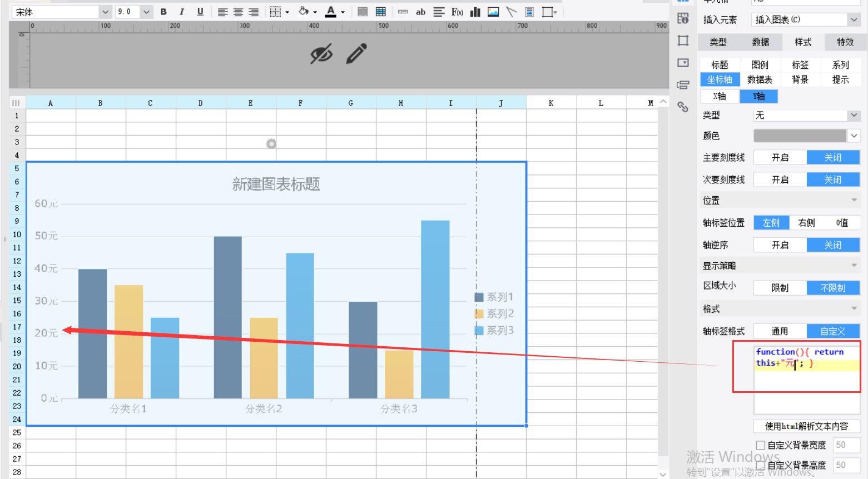
Task: Select 自定义 axis label format
Action: click(833, 331)
